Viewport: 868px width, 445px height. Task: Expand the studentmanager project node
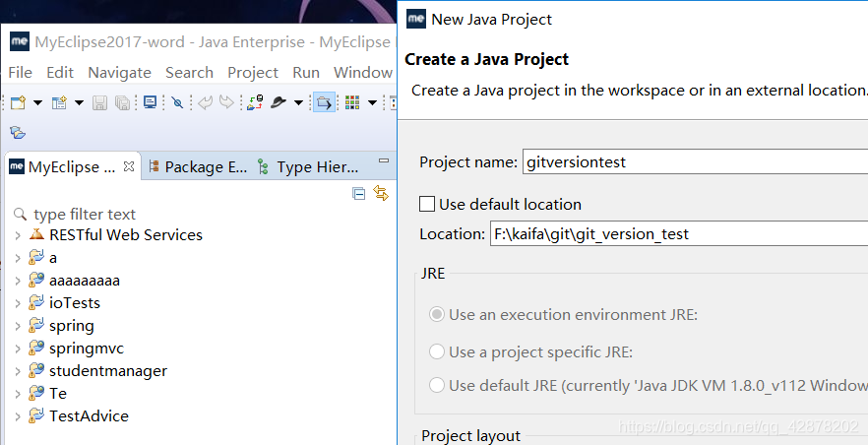pyautogui.click(x=19, y=371)
